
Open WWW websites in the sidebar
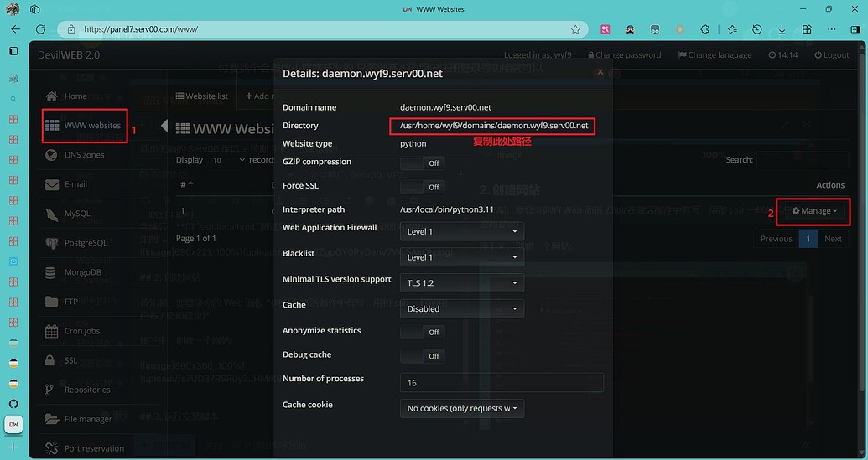click(83, 126)
